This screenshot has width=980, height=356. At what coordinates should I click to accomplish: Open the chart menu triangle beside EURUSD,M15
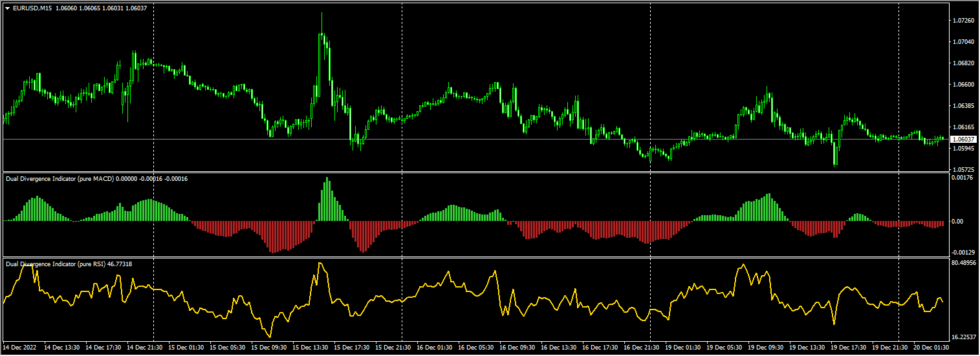click(x=7, y=8)
